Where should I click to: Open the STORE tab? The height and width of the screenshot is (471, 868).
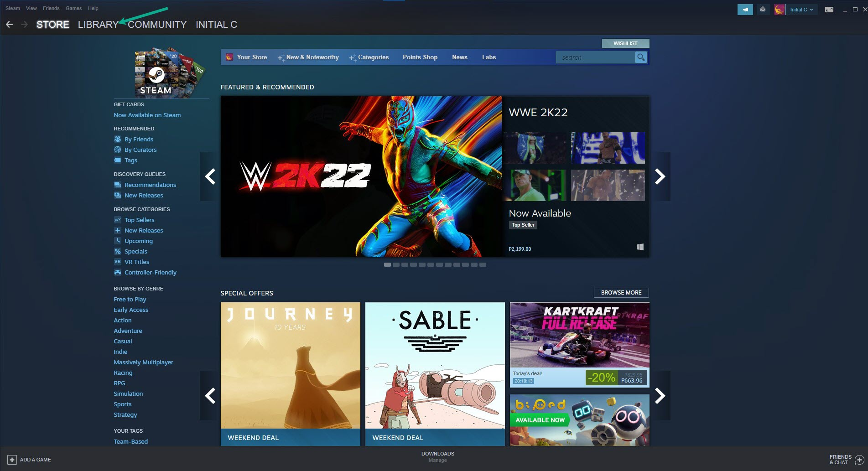(53, 25)
